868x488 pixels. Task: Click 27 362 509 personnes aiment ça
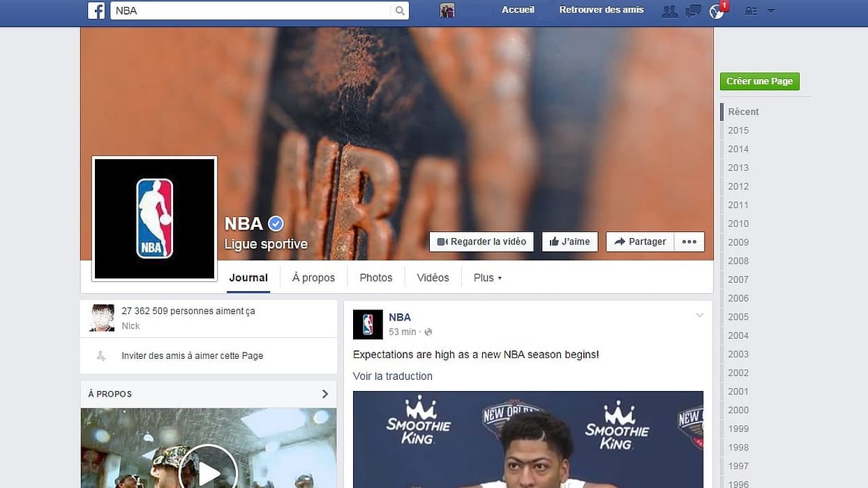(188, 311)
